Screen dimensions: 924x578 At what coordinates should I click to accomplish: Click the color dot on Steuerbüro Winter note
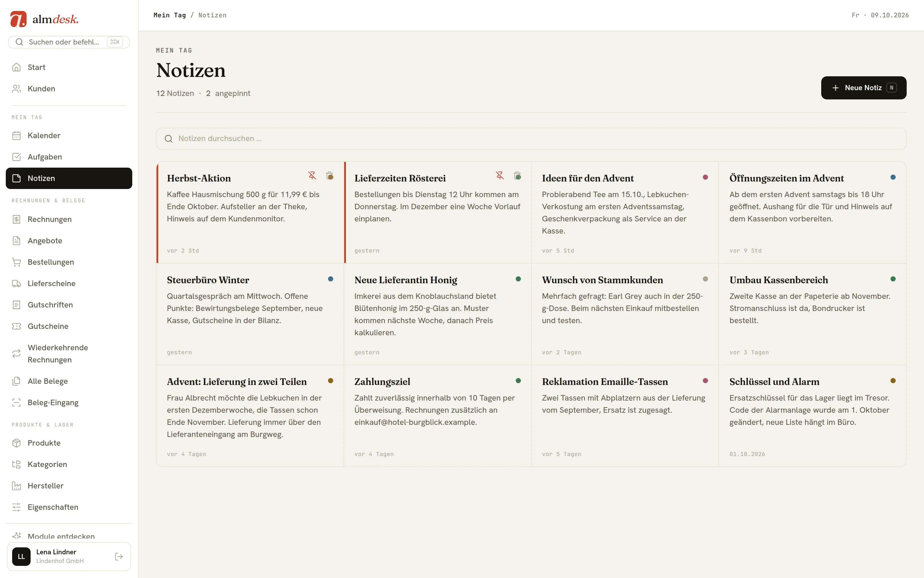coord(330,279)
